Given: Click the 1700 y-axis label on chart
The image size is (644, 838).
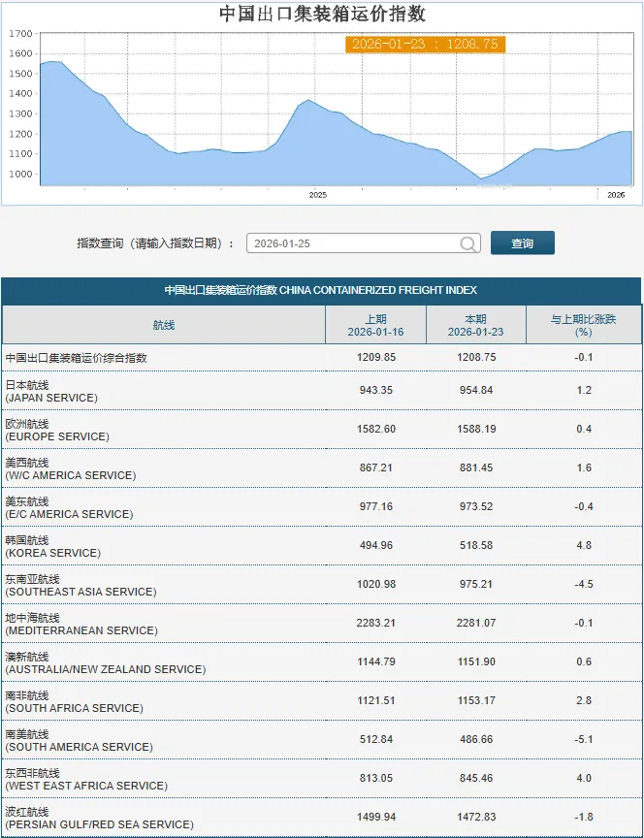Looking at the screenshot, I should tap(20, 34).
